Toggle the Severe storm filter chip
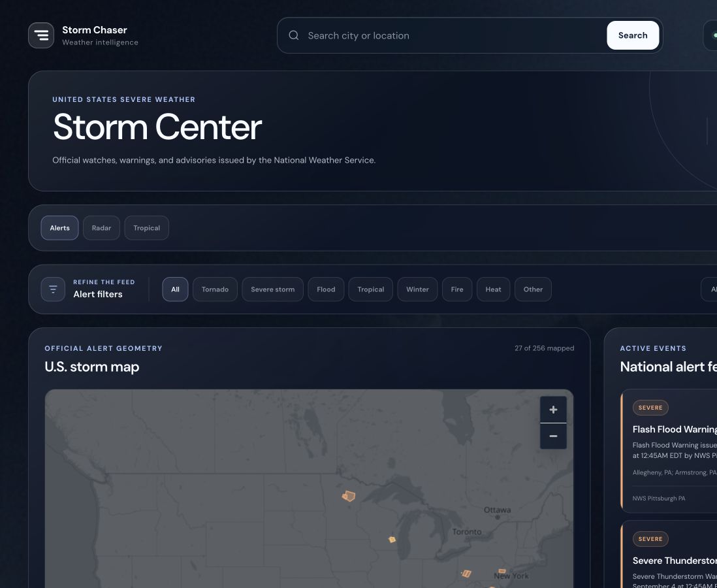The width and height of the screenshot is (717, 588). point(272,289)
